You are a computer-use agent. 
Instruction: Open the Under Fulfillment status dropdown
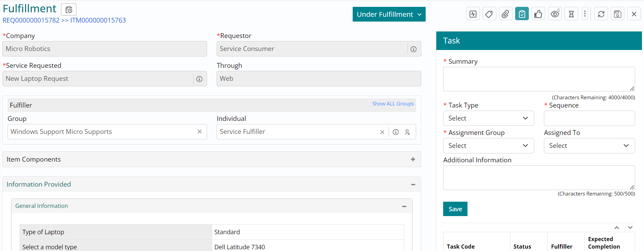(389, 14)
